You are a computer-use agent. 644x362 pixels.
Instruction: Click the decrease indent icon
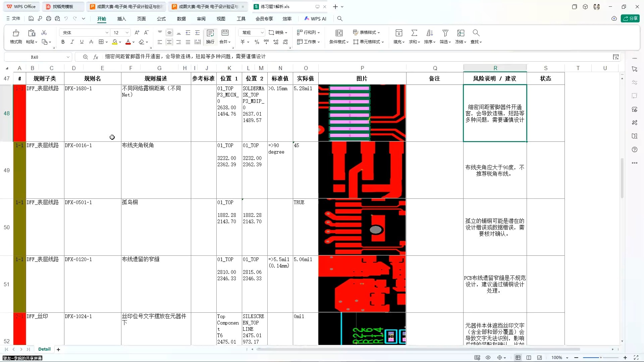pyautogui.click(x=188, y=33)
